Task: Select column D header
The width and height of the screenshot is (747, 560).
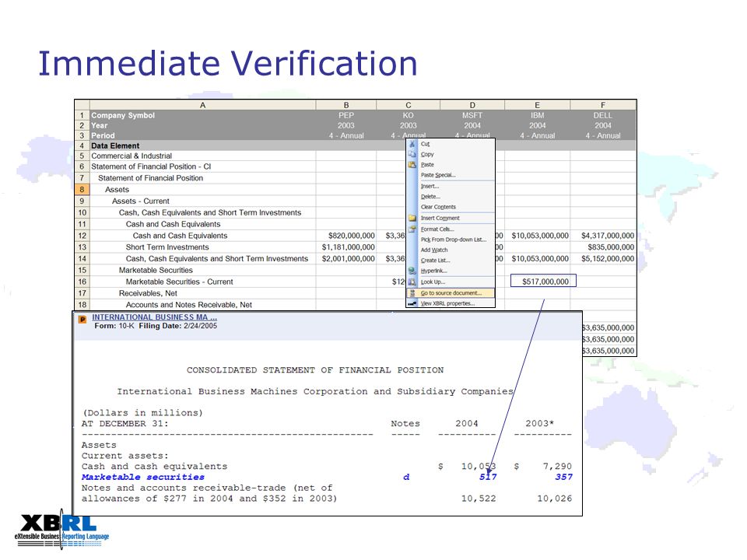Action: [x=472, y=105]
